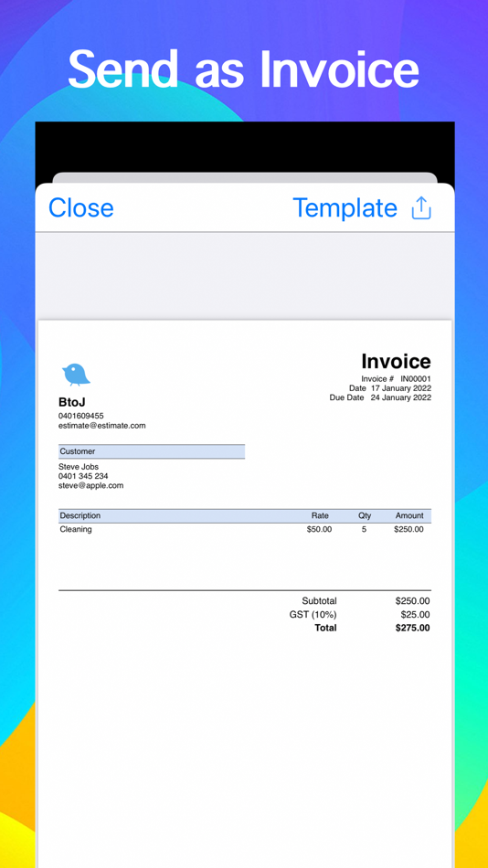
Task: Tap the due date 24 January 2022
Action: click(401, 397)
